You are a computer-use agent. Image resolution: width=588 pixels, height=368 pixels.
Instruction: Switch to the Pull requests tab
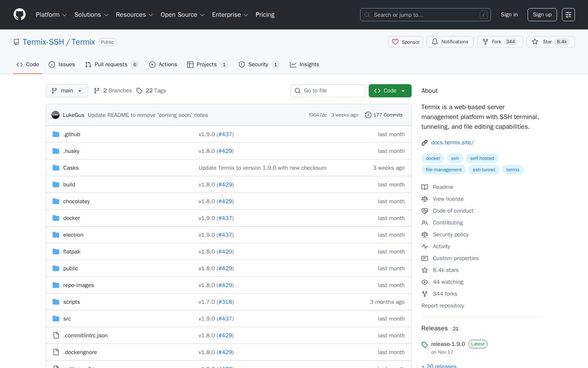111,64
